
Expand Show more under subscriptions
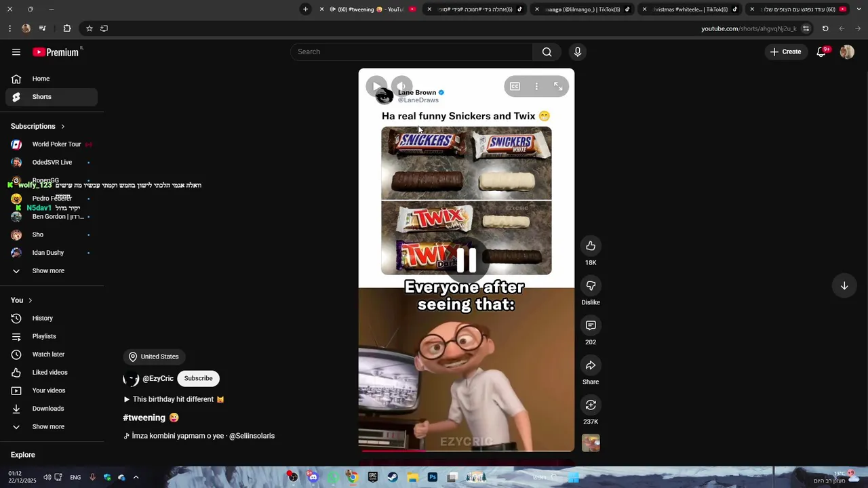coord(52,271)
